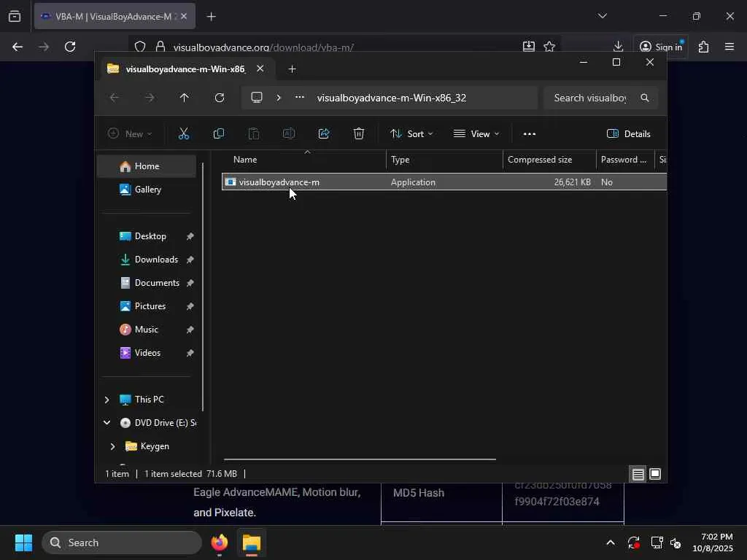Open the Windows Start menu
Viewport: 747px width, 560px height.
click(23, 542)
